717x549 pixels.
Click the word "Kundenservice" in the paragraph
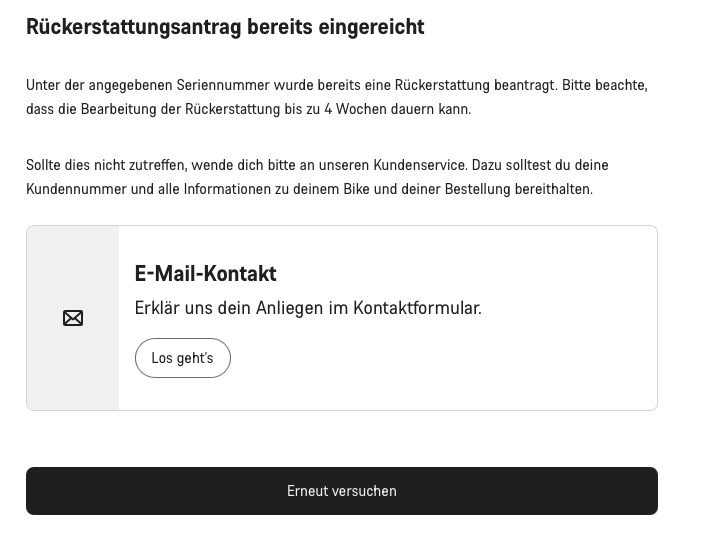420,165
